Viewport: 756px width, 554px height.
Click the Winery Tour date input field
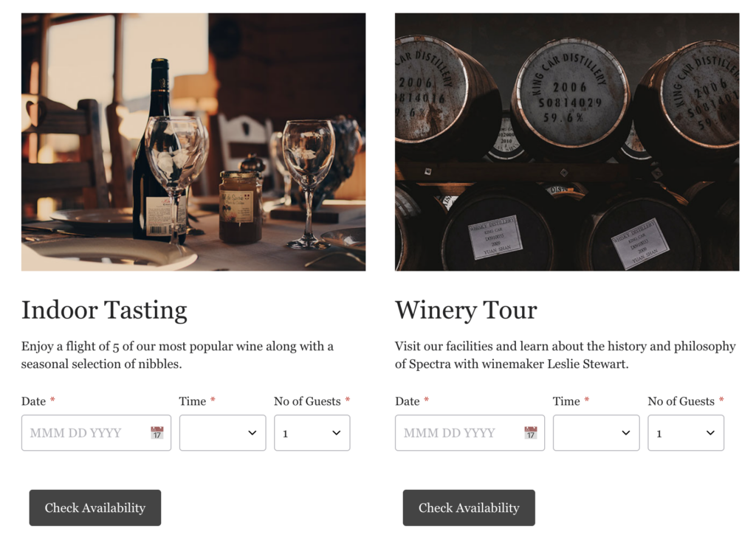point(470,432)
